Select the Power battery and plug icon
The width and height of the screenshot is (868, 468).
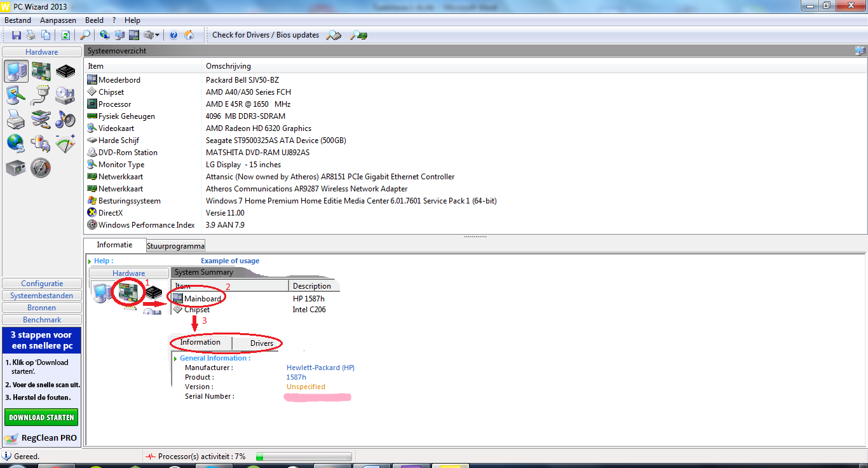coord(41,144)
